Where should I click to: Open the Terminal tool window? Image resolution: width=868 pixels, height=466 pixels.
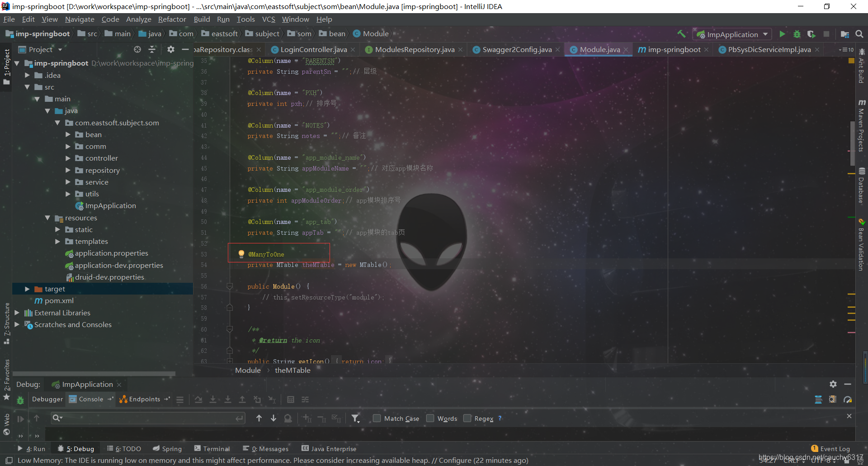tap(212, 449)
